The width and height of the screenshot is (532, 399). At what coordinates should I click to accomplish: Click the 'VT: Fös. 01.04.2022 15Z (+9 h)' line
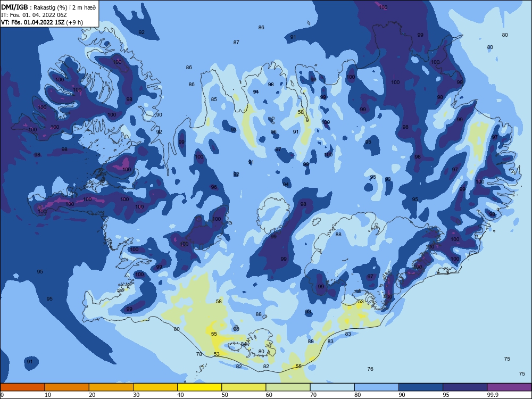pos(42,22)
